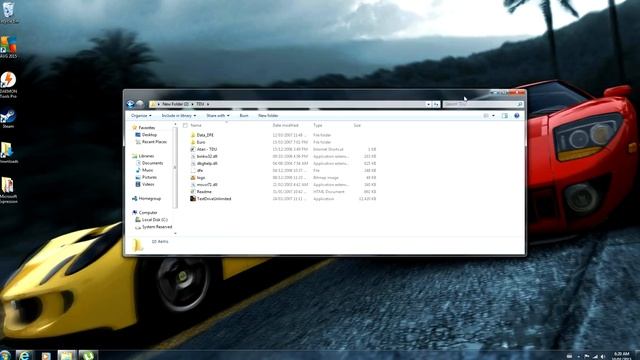Open Internet Explorer from the taskbar
640x360 pixels.
[24, 355]
